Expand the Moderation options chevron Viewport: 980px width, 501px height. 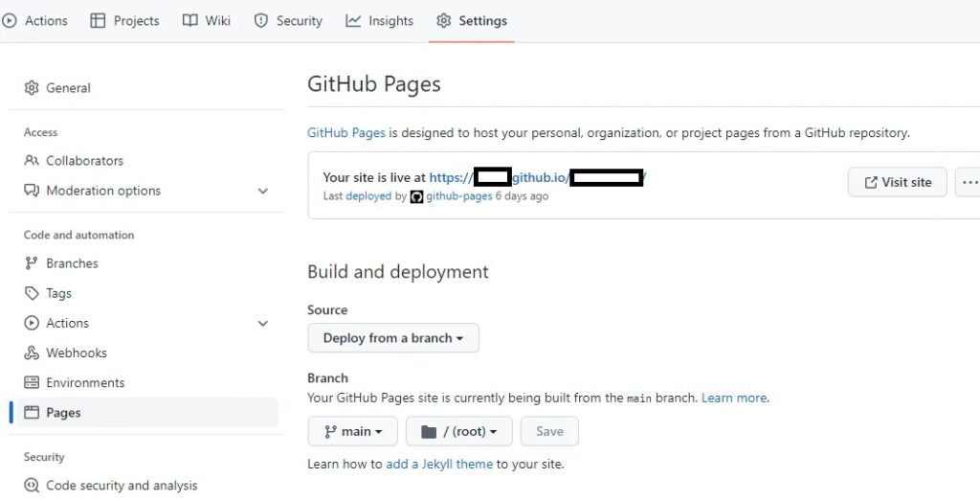(263, 191)
